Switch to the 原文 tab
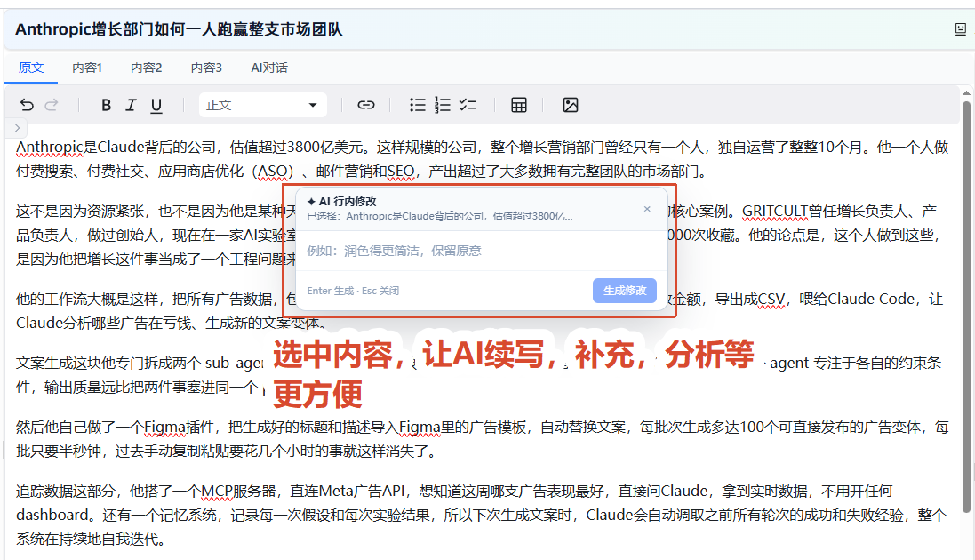Viewport: 975px width, 560px height. point(31,68)
